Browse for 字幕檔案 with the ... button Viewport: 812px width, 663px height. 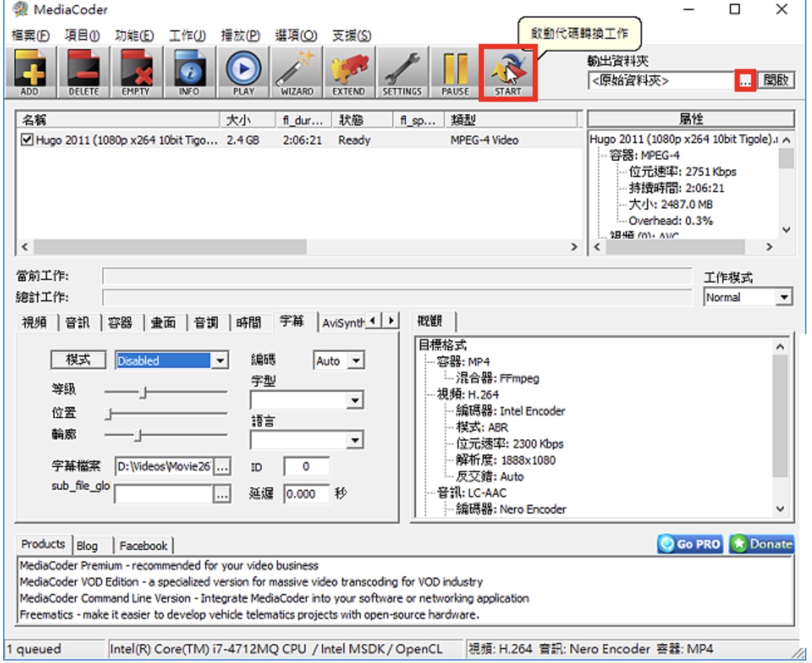point(223,466)
